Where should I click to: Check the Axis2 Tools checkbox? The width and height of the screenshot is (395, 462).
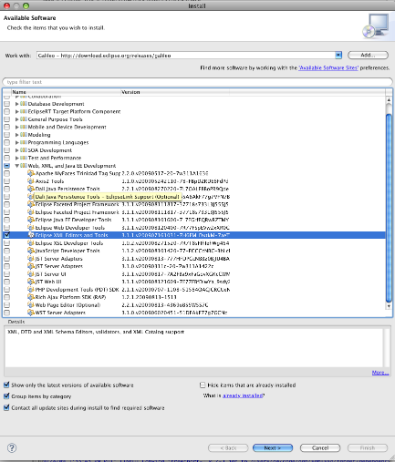7,181
